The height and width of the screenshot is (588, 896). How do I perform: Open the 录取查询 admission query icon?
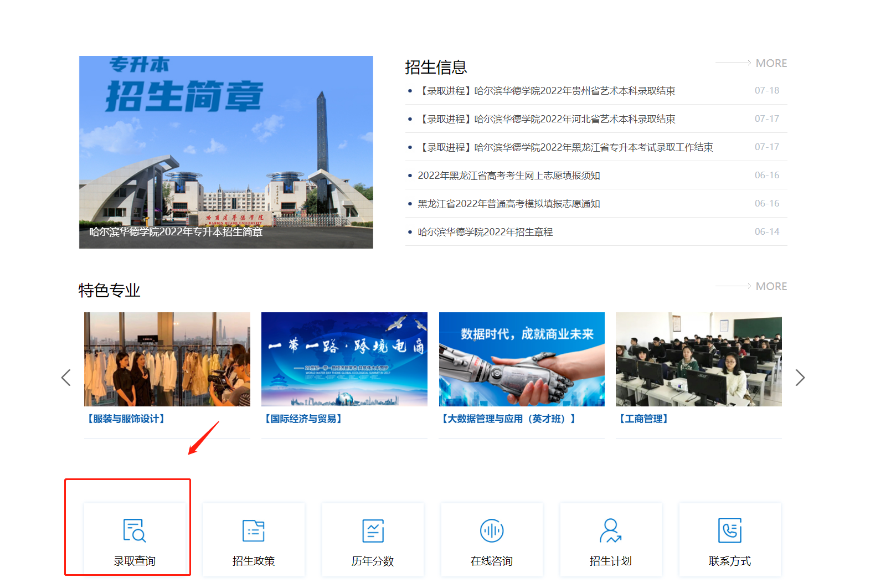(x=134, y=530)
